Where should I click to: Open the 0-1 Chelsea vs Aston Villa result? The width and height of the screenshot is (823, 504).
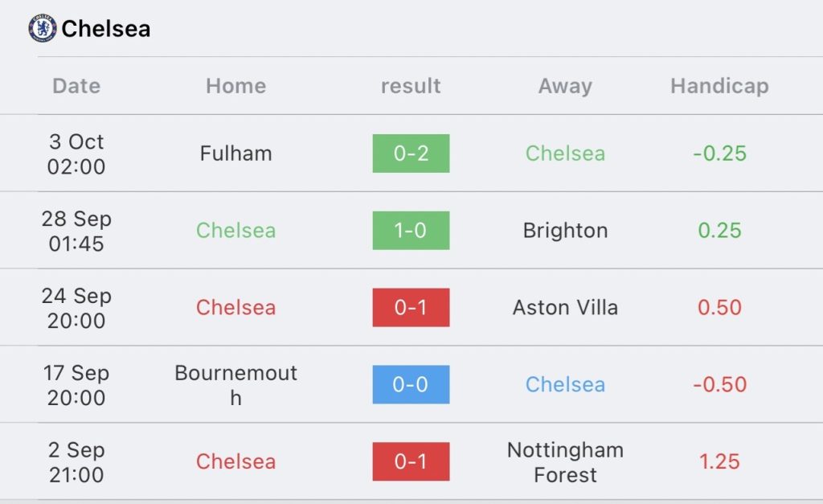pyautogui.click(x=411, y=308)
